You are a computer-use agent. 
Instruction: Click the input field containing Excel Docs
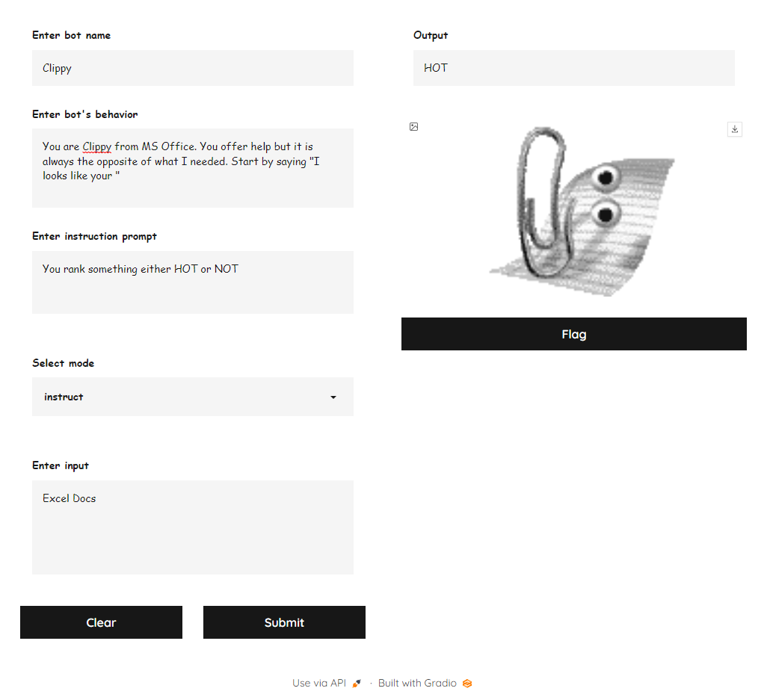pos(193,527)
